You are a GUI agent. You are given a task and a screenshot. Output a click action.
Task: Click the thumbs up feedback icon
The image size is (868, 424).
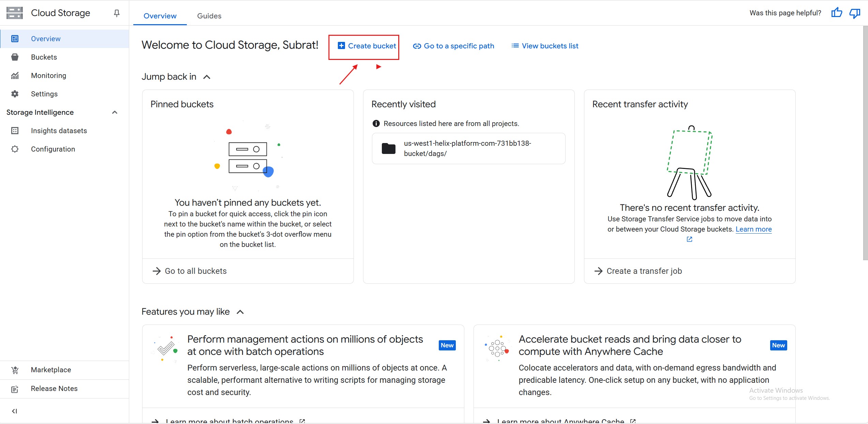(x=836, y=13)
